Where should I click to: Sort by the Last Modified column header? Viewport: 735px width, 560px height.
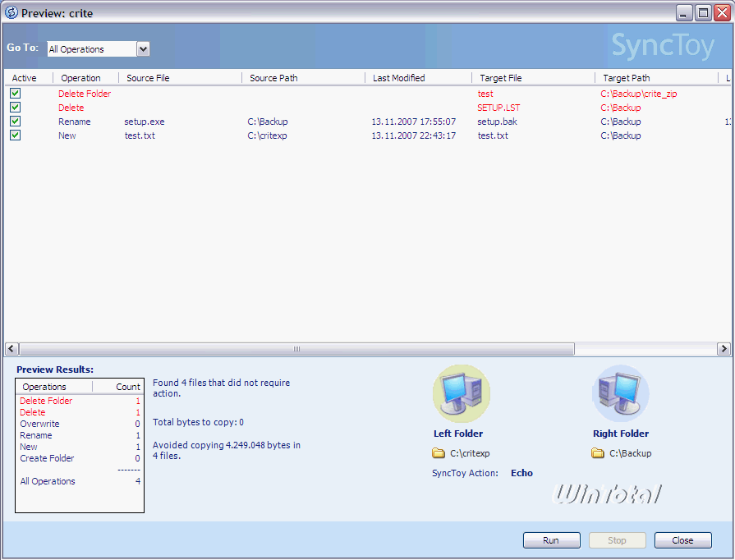coord(398,78)
